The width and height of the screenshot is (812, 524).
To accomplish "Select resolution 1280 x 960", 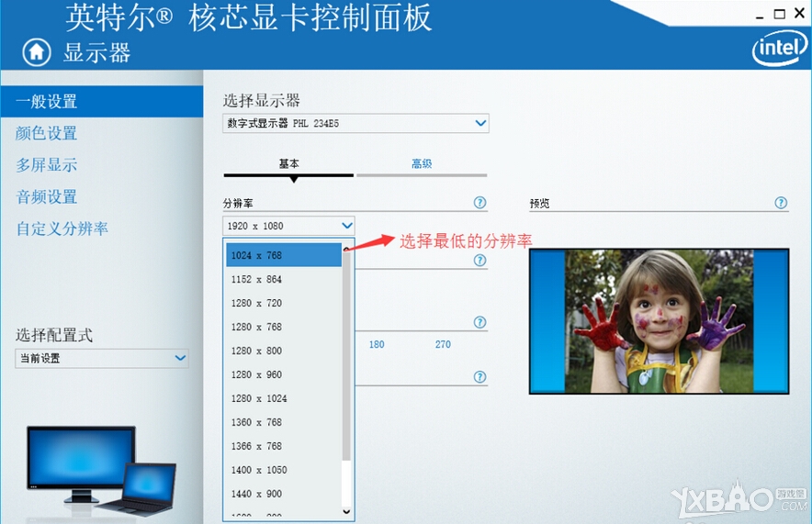I will point(284,374).
